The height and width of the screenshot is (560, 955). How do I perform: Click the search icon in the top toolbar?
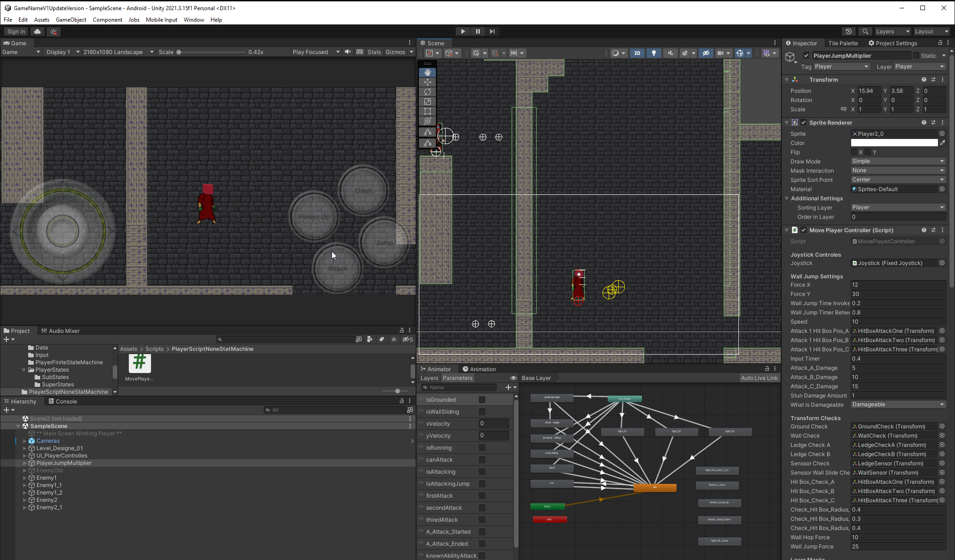click(x=865, y=31)
